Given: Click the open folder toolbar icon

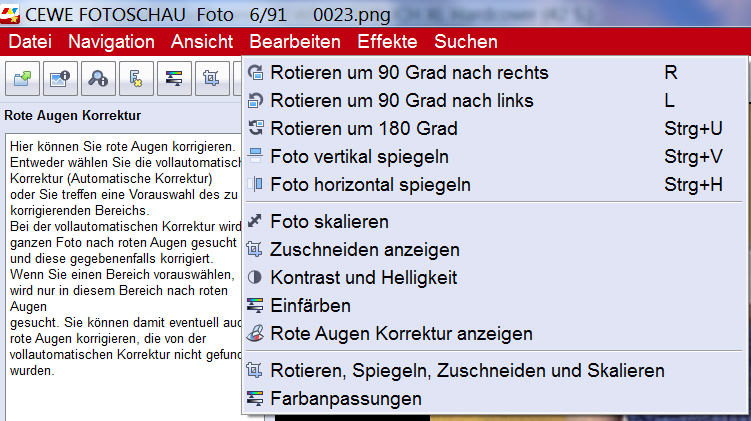Looking at the screenshot, I should tap(22, 78).
